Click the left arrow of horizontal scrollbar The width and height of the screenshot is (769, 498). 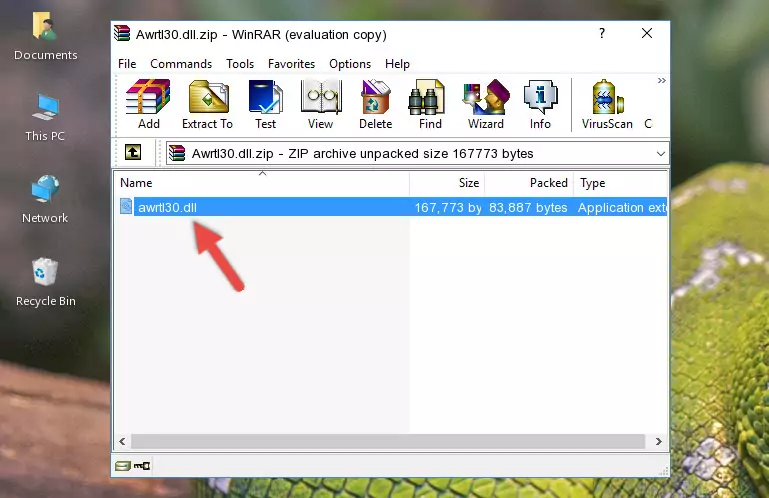click(x=122, y=441)
